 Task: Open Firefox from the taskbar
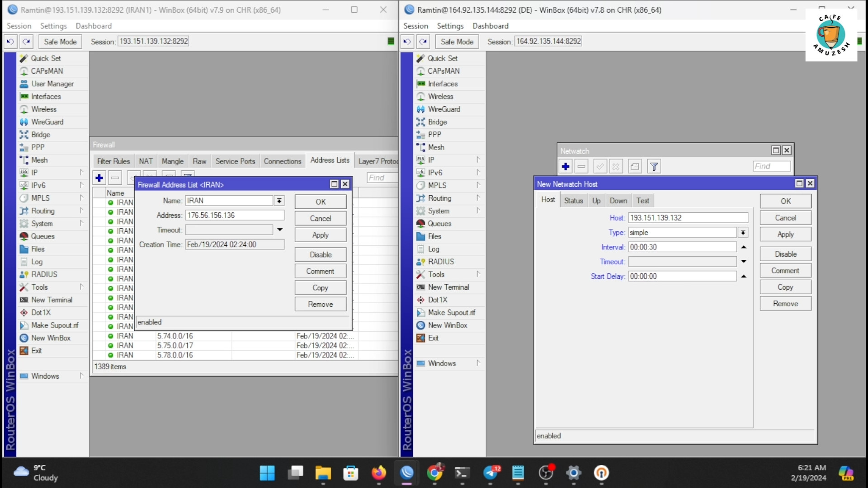click(379, 473)
